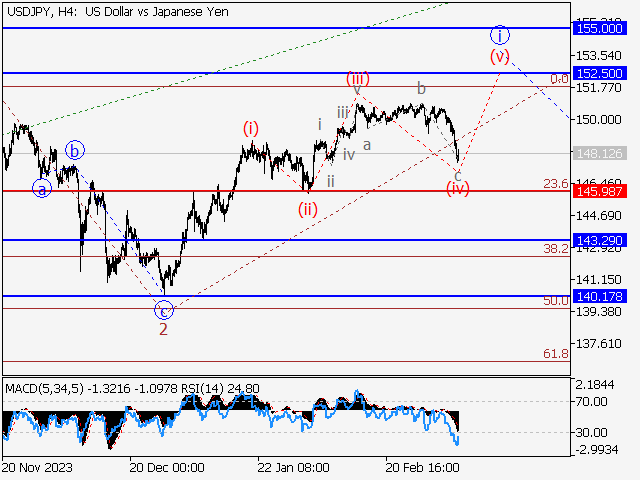Image resolution: width=640 pixels, height=480 pixels.
Task: Click the 141.150 price scale value
Action: pos(598,280)
